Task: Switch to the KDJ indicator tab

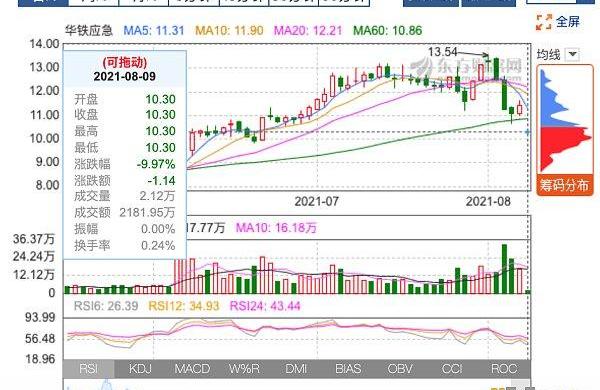Action: (x=140, y=369)
